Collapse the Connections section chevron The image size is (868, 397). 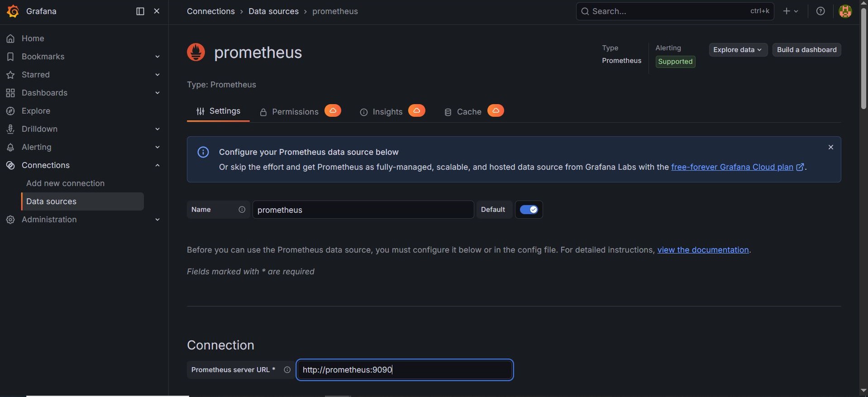pos(157,165)
